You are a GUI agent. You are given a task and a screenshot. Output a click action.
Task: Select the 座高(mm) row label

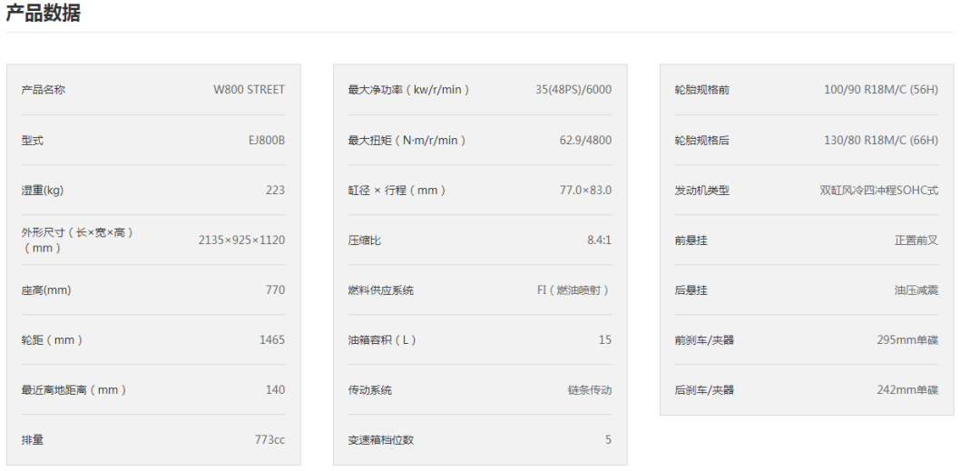tap(46, 289)
